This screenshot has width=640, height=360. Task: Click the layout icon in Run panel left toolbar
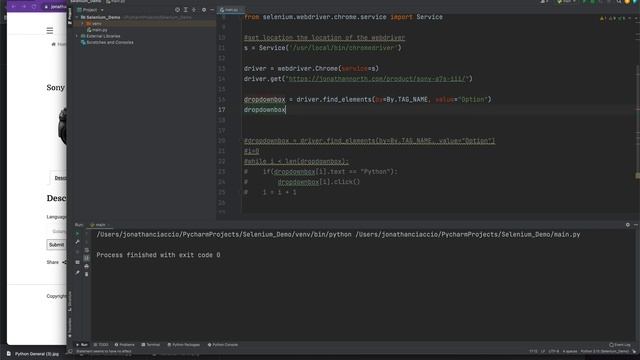[77, 262]
